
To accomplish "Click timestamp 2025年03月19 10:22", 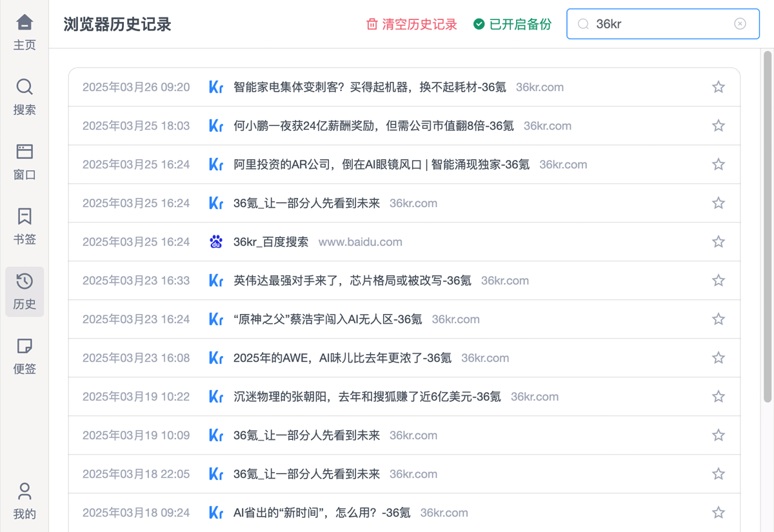I will click(x=136, y=397).
